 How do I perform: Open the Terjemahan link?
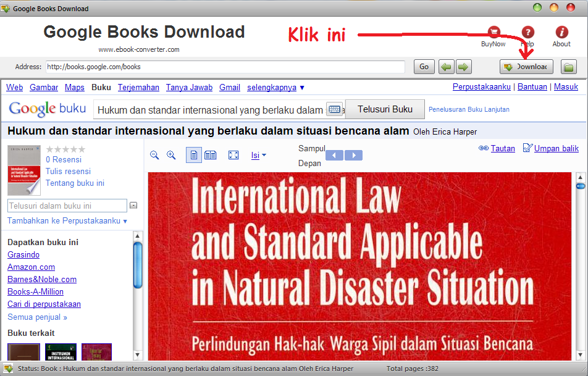click(138, 87)
